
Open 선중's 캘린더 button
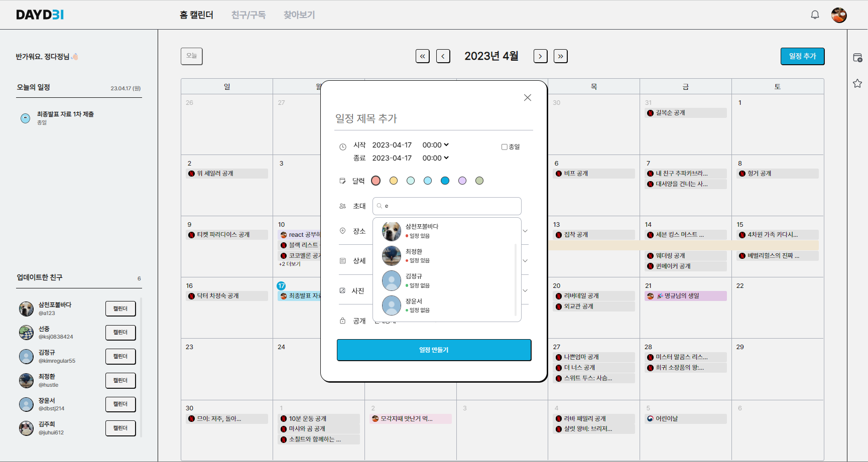(120, 333)
